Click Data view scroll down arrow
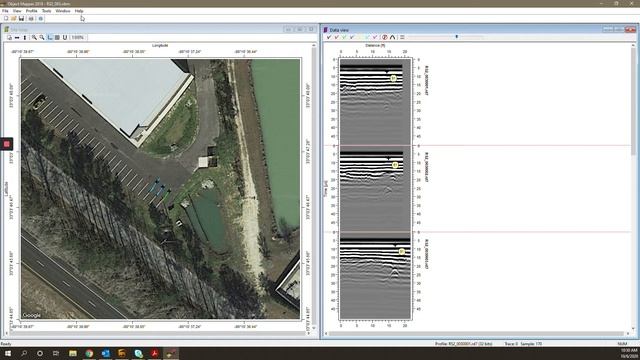This screenshot has width=640, height=360. pos(633,328)
